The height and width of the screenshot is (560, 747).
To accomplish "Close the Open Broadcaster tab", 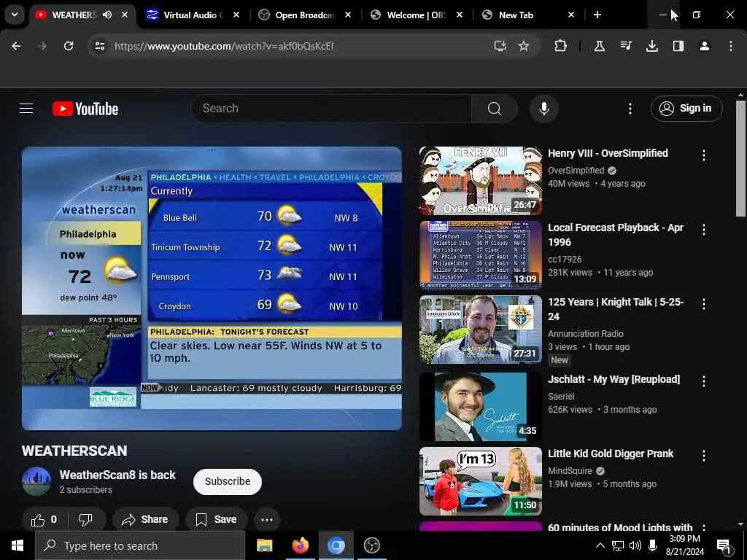I will [x=348, y=15].
